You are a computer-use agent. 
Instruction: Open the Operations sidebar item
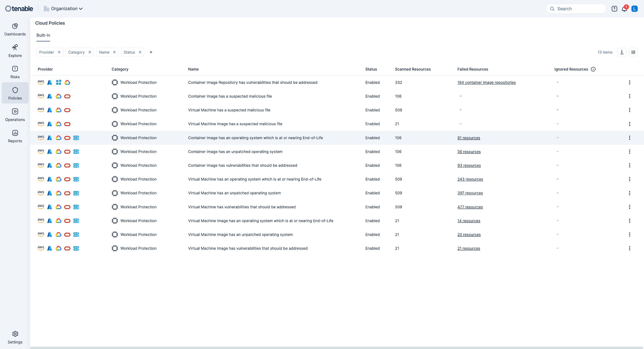point(15,115)
